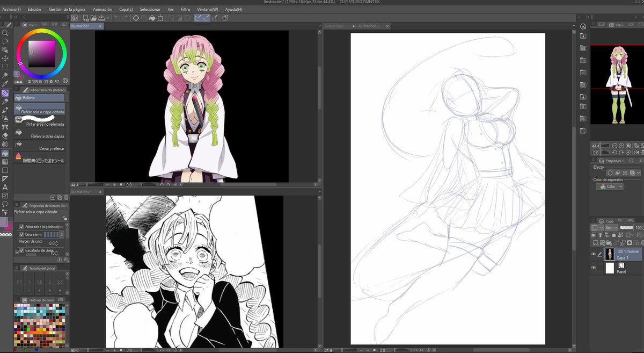Select the Fill bucket tool
Viewport: 644px width, 353px height.
[x=5, y=153]
